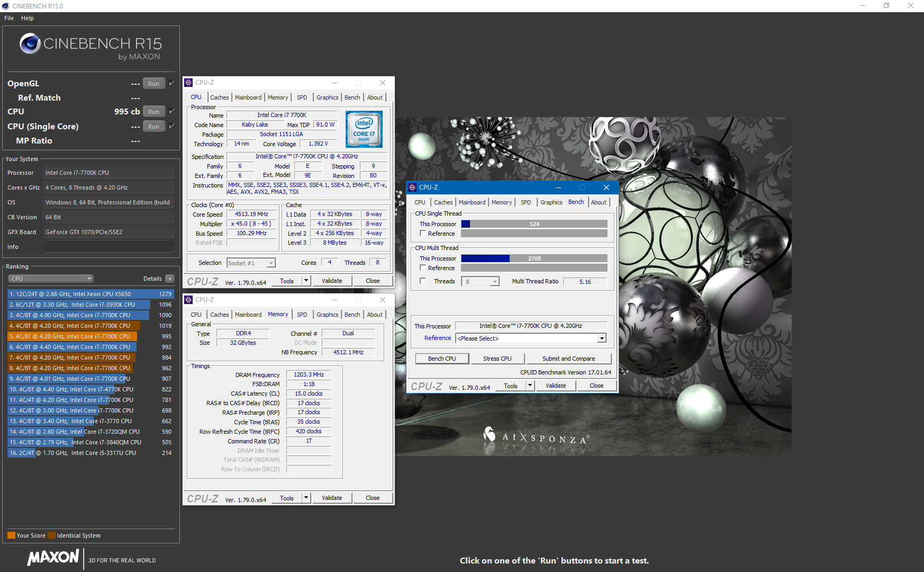Viewport: 924px width, 572px height.
Task: Select the Core i7-3930K ranking row
Action: coord(90,305)
